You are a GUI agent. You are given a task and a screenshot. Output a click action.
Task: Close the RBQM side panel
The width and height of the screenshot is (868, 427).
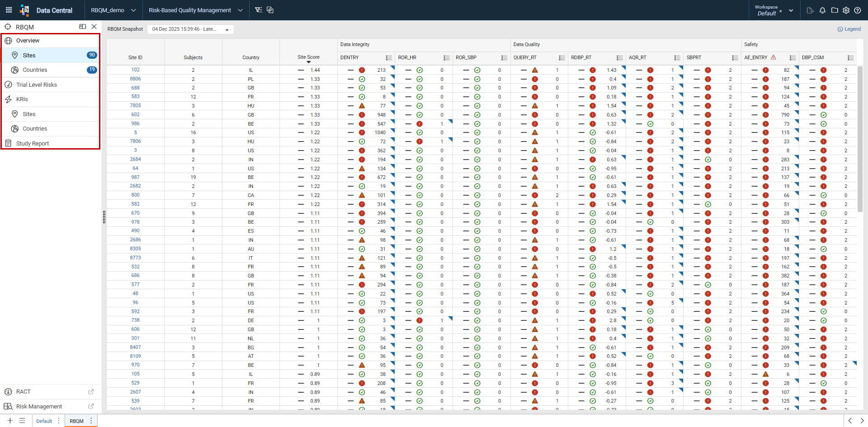pos(94,27)
